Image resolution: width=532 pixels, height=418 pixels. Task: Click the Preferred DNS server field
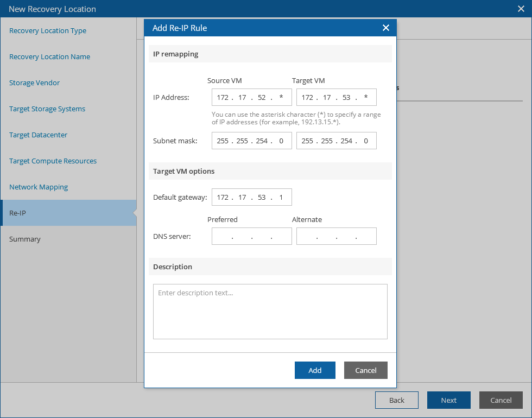pos(252,236)
